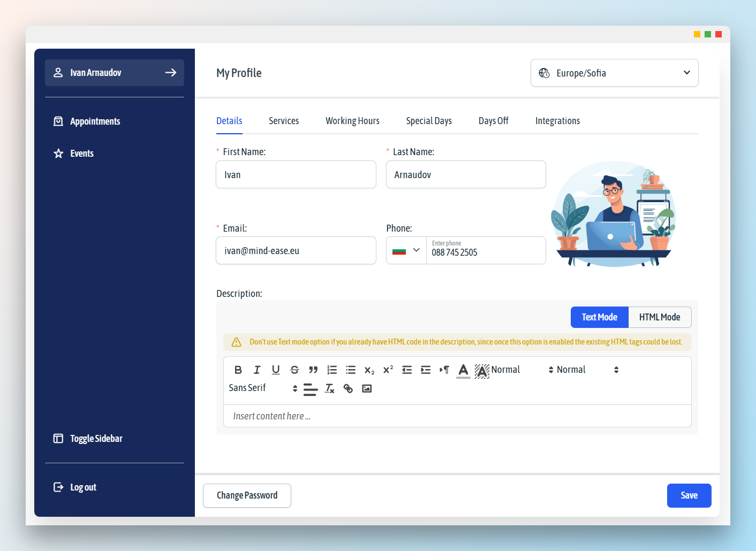Click the Bold formatting icon
756x551 pixels.
238,370
